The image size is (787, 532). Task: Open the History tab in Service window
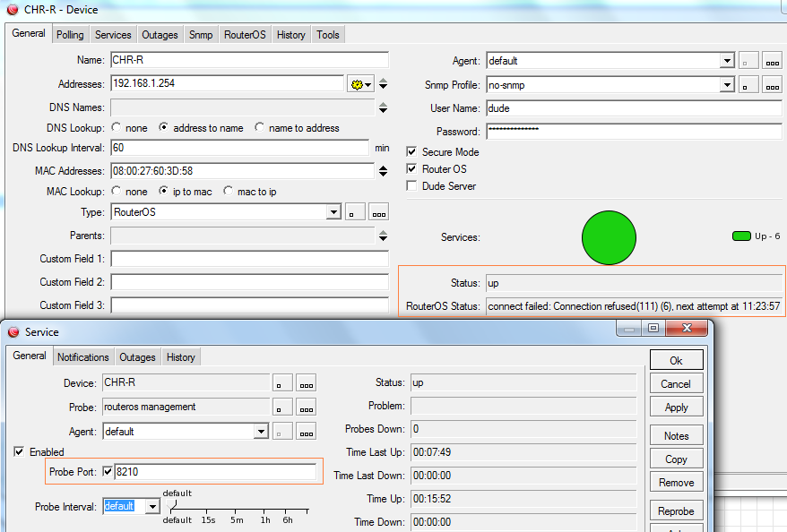point(181,357)
